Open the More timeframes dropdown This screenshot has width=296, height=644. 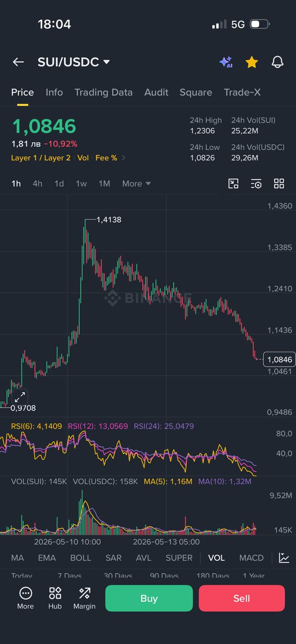pyautogui.click(x=136, y=184)
